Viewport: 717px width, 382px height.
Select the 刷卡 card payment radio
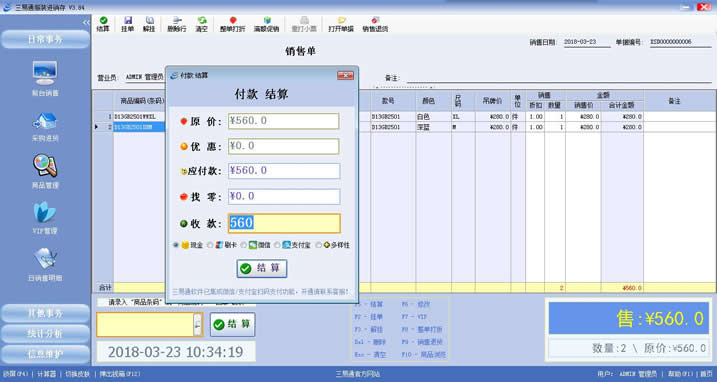210,245
